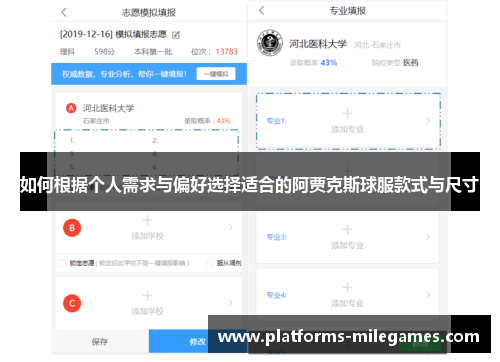Click the 添加专业 label in 专业4 row
Image resolution: width=500 pixels, height=362 pixels.
point(347,304)
